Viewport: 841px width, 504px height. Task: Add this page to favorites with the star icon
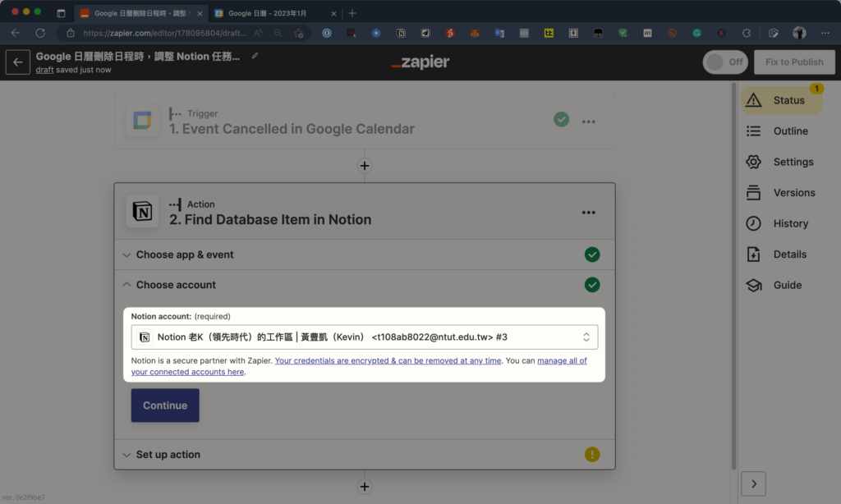click(298, 33)
